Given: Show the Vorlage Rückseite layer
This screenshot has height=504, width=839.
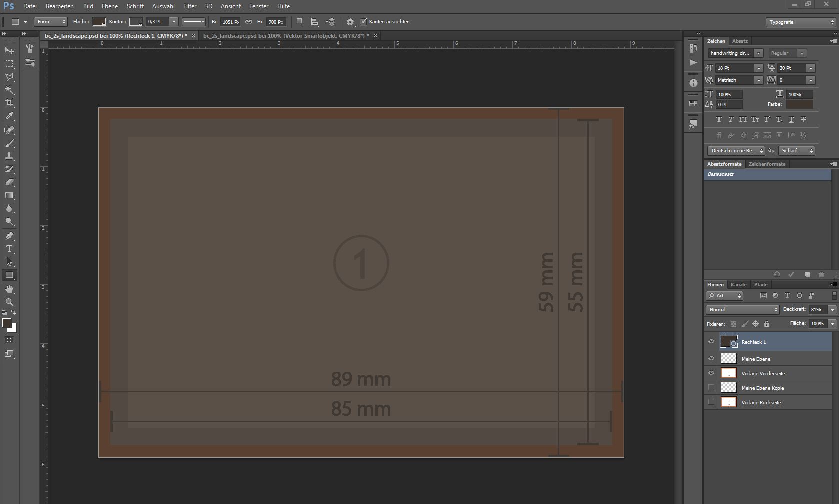Looking at the screenshot, I should click(x=711, y=402).
